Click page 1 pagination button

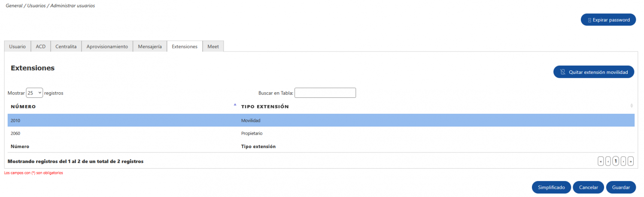[x=616, y=161]
